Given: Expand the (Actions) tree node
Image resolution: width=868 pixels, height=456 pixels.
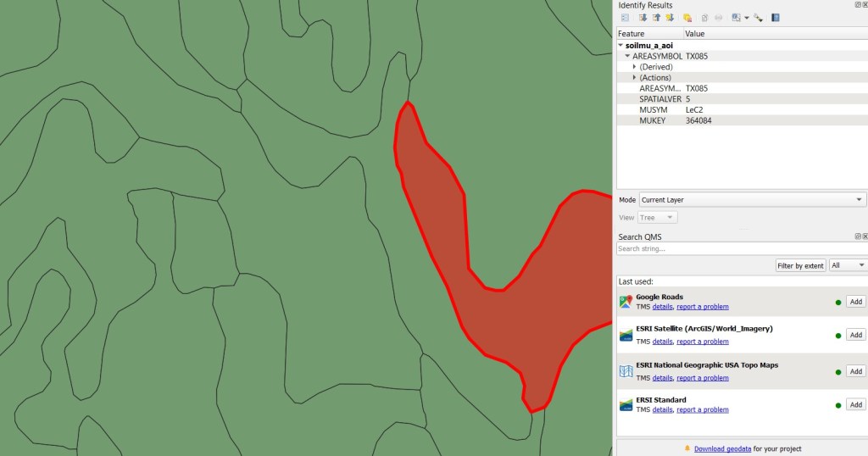Looking at the screenshot, I should pyautogui.click(x=634, y=77).
